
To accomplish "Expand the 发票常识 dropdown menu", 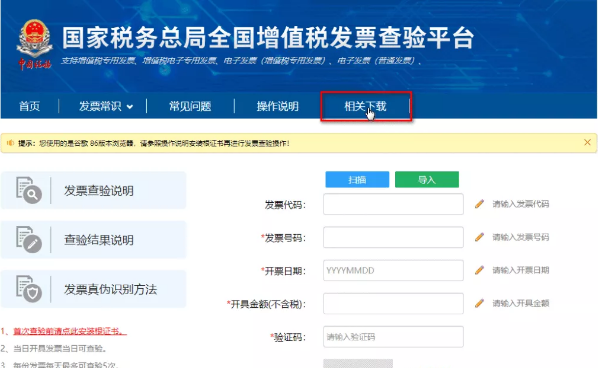I will click(x=106, y=106).
